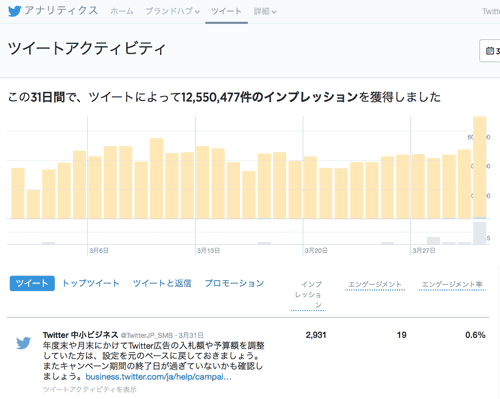
Task: Click the インプレッション column header
Action: point(308,295)
